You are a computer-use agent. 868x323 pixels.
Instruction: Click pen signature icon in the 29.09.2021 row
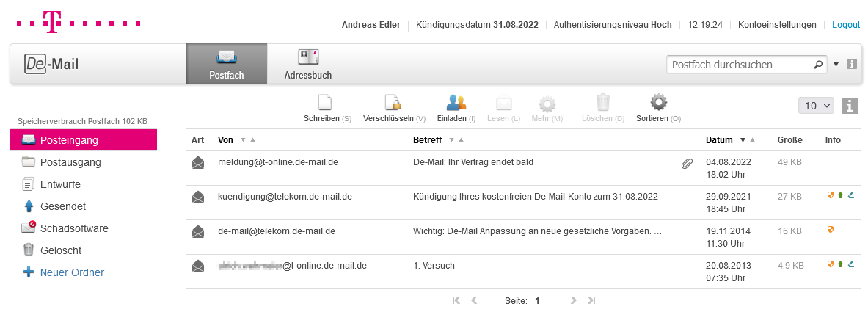click(x=851, y=195)
